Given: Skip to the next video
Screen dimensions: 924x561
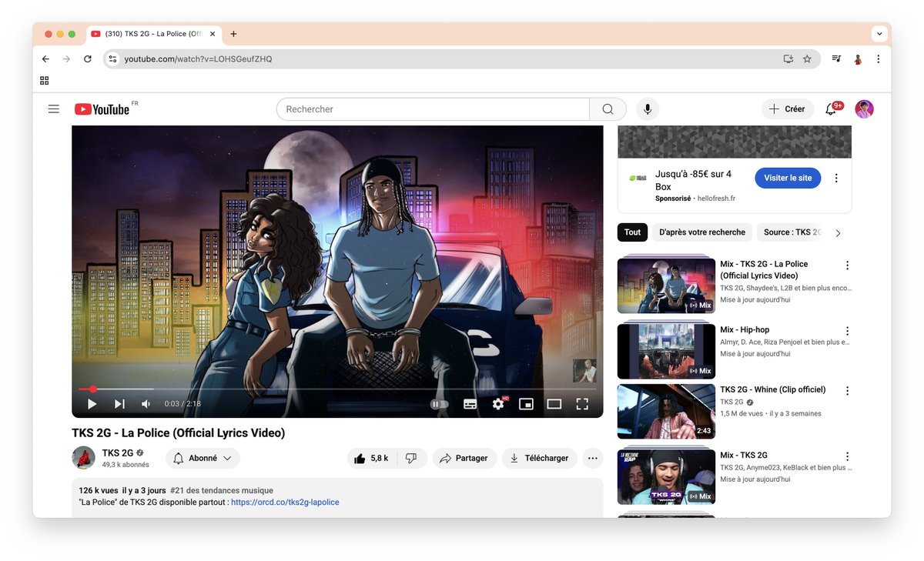Looking at the screenshot, I should click(x=119, y=404).
